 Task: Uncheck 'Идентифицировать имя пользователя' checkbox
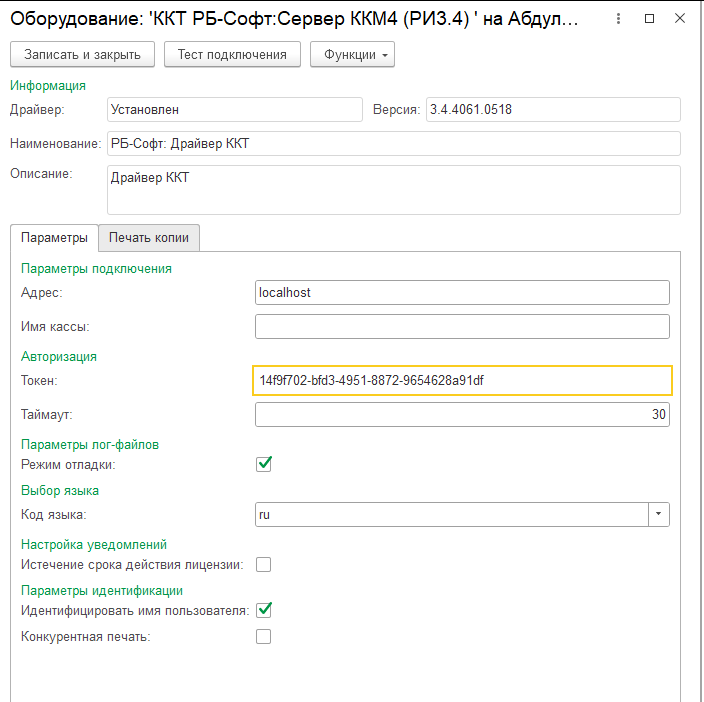[x=264, y=610]
